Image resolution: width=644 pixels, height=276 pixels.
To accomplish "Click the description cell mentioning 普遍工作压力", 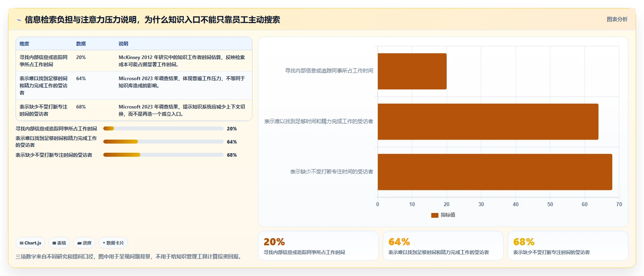I will pos(182,82).
